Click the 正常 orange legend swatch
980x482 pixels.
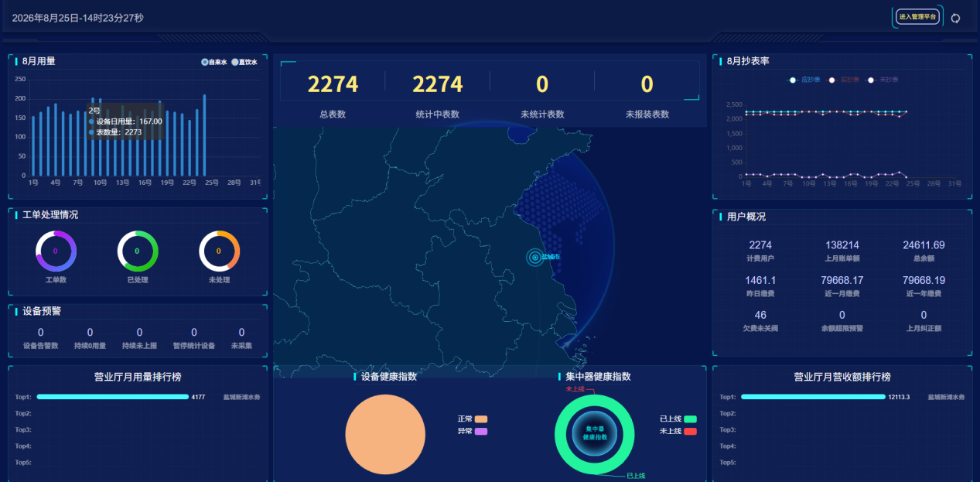(481, 419)
